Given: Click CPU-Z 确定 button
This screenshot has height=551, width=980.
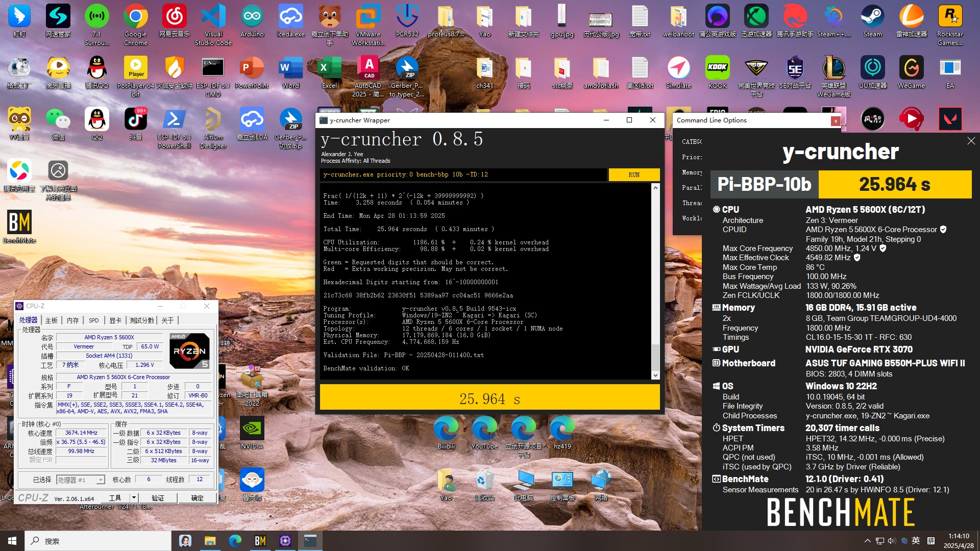Looking at the screenshot, I should coord(197,497).
